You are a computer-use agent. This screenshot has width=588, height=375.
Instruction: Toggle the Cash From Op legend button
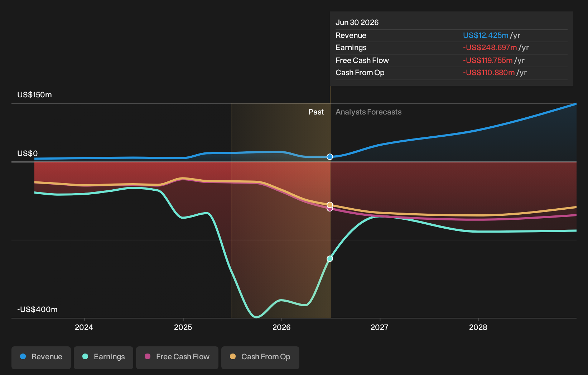click(x=260, y=357)
